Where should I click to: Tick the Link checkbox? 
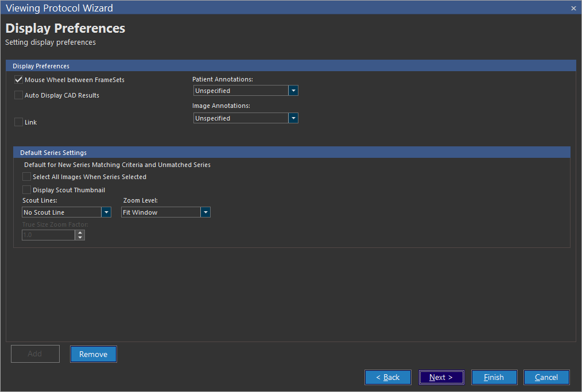[x=19, y=122]
